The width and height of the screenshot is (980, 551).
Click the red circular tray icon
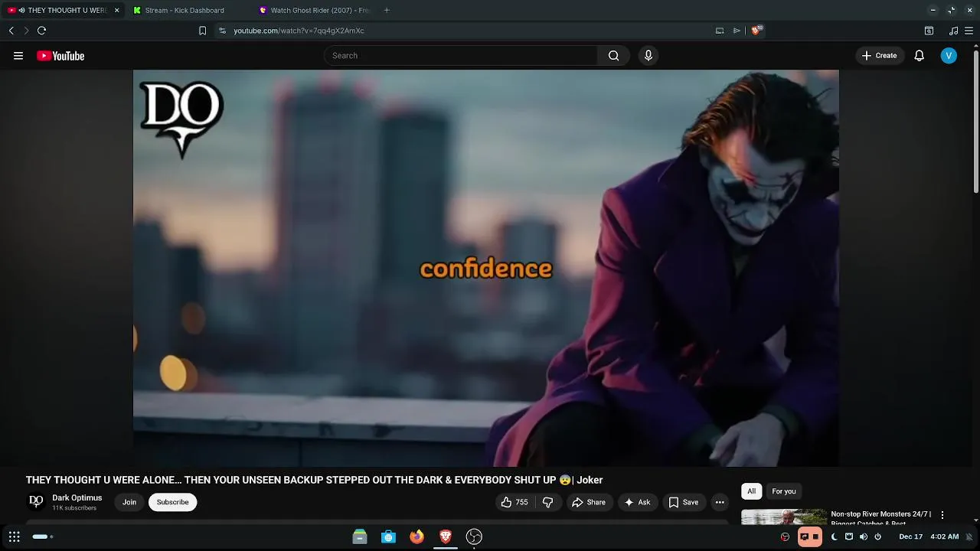click(x=785, y=536)
